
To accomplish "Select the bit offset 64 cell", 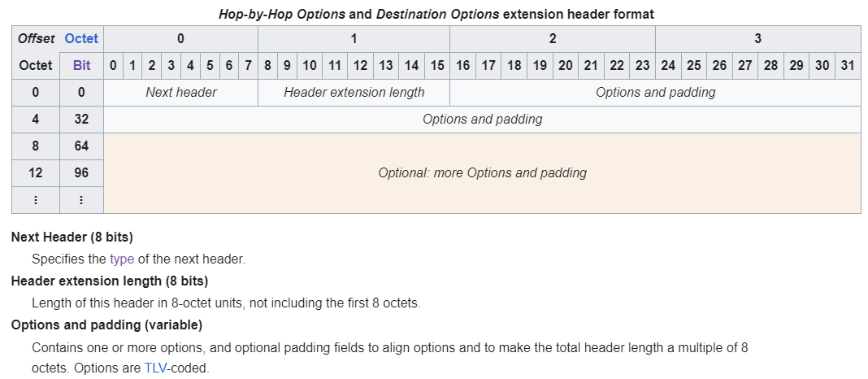I will [x=81, y=146].
